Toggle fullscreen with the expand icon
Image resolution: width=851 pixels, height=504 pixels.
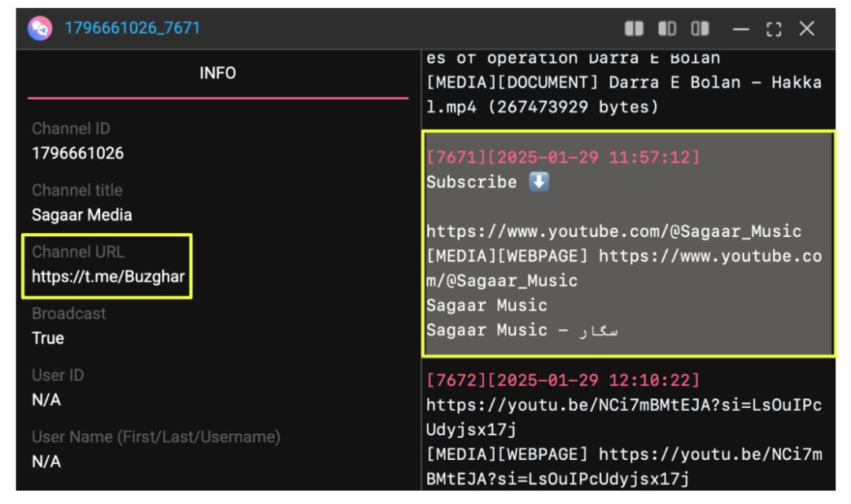[774, 29]
